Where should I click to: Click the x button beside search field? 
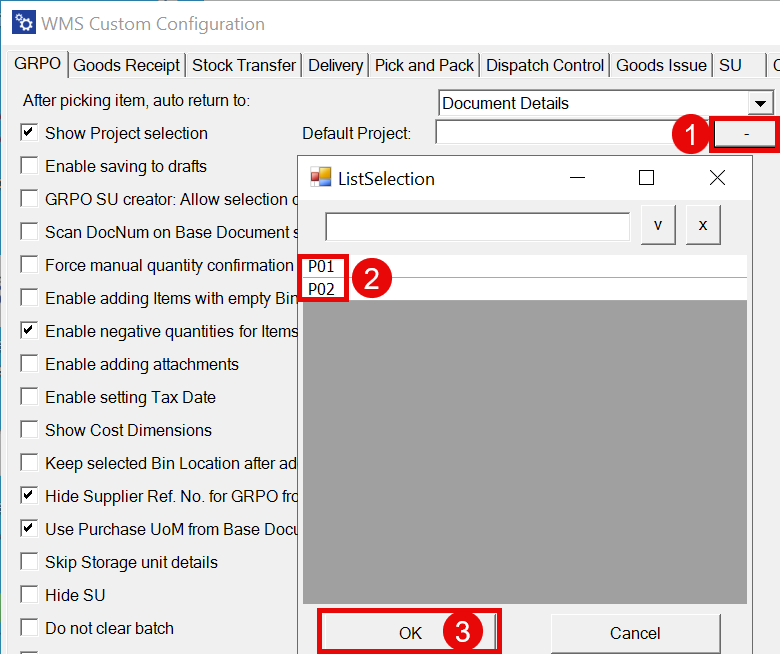[x=702, y=225]
